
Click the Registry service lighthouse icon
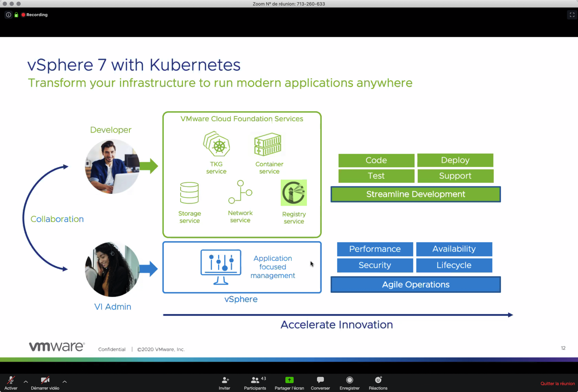click(294, 193)
